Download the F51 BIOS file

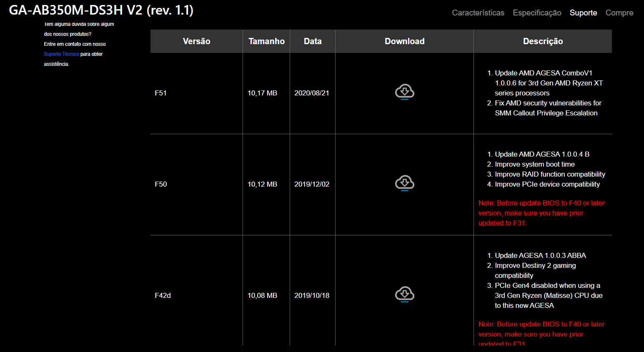click(x=404, y=92)
